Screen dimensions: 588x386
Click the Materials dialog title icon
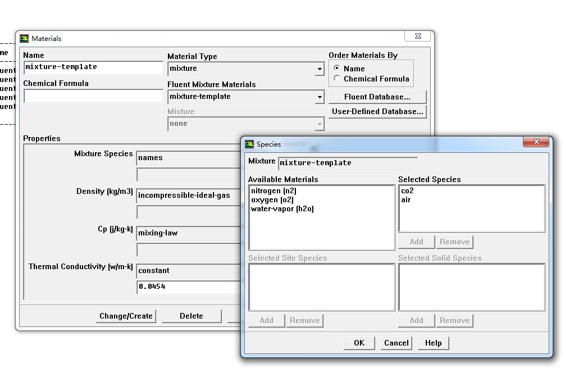pos(24,39)
